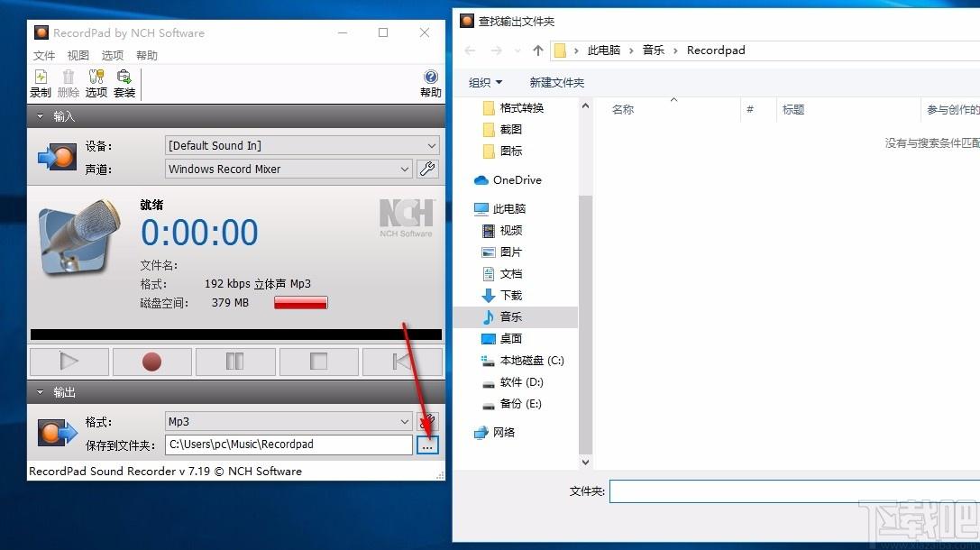Click the Record toolbar icon in RecordPad
The height and width of the screenshot is (550, 980).
[x=41, y=84]
